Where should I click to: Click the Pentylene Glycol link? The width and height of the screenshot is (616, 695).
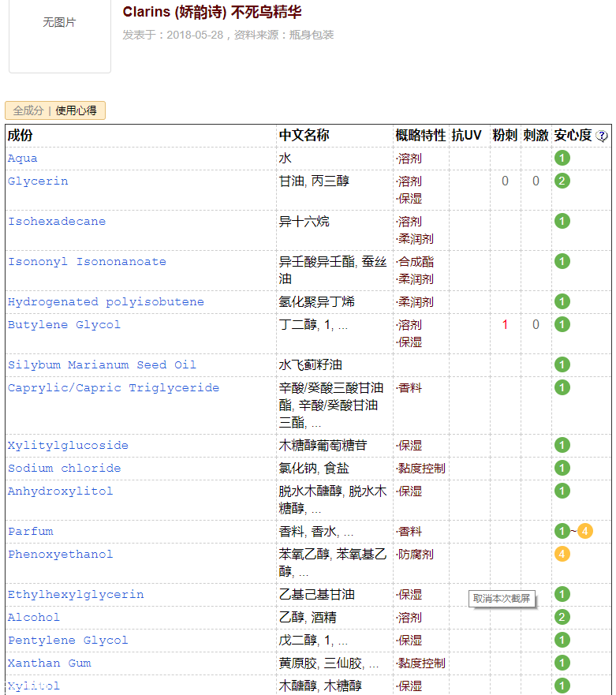coord(68,641)
